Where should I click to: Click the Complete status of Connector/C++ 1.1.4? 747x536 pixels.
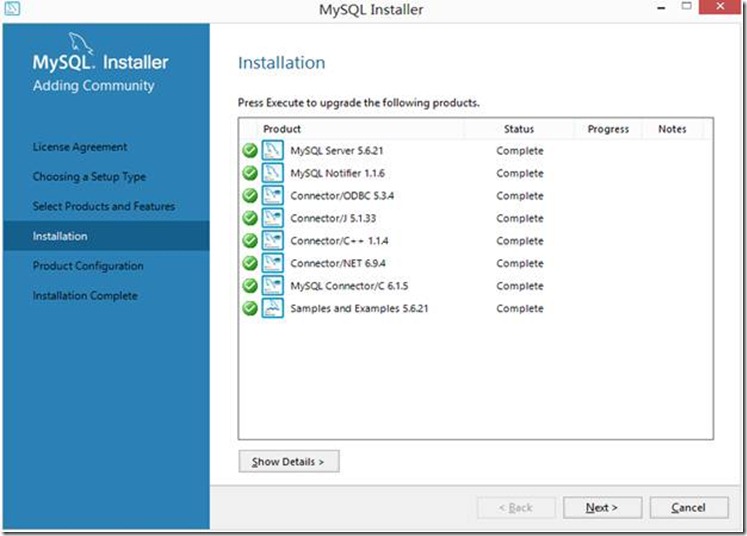(520, 241)
